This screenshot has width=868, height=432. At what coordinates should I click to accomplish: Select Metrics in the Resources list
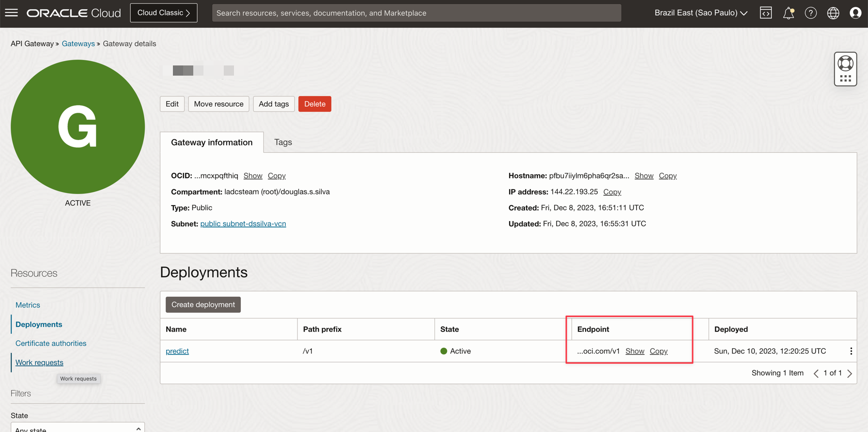pos(28,305)
